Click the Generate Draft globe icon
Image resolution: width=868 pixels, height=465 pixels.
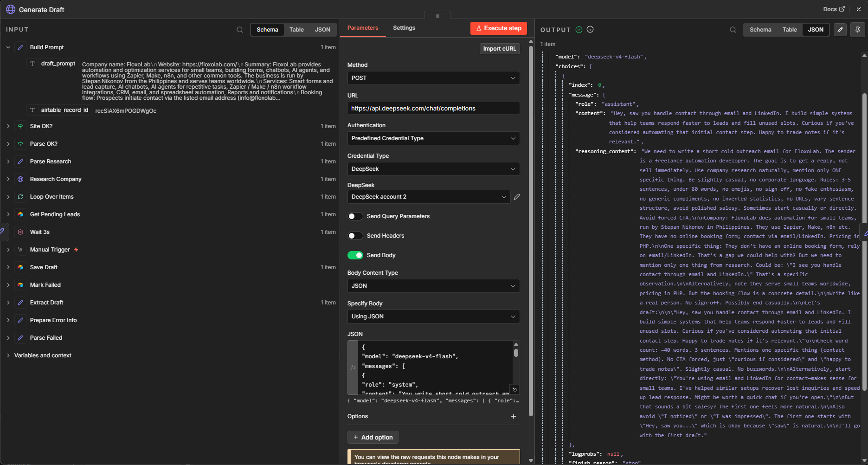click(x=10, y=9)
